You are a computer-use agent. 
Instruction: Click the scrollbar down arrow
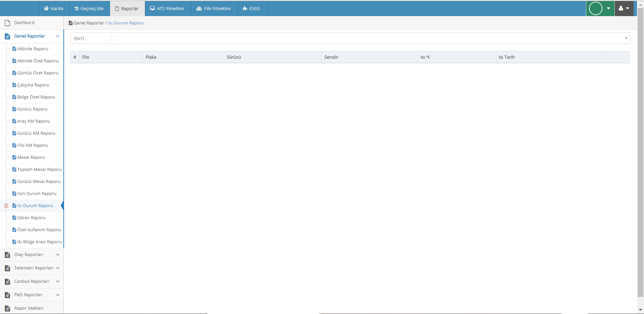pos(640,310)
